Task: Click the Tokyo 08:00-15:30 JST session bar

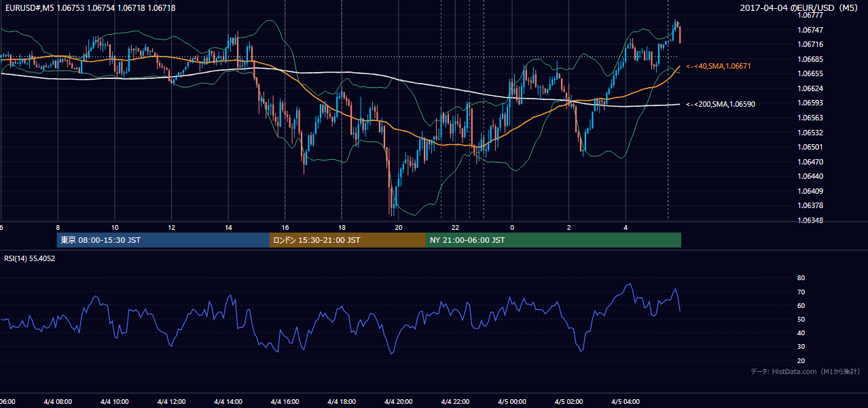Action: pos(163,240)
